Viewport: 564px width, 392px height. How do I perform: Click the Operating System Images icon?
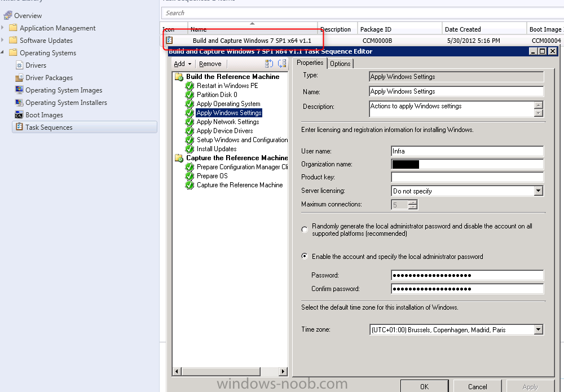[19, 90]
